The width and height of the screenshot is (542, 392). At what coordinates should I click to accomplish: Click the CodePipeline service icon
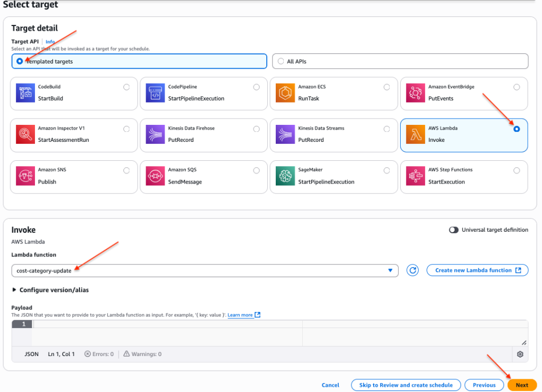(155, 92)
